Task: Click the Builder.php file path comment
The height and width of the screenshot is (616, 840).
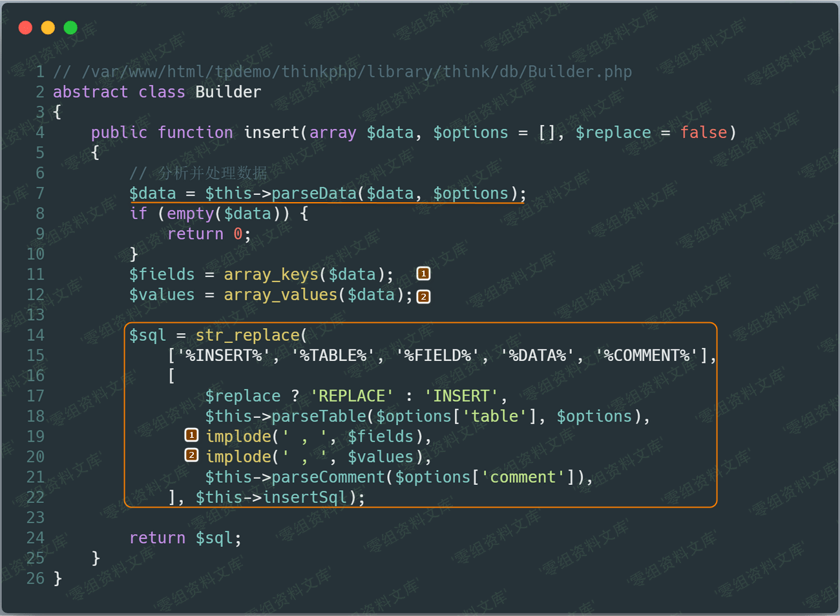Action: (x=342, y=72)
